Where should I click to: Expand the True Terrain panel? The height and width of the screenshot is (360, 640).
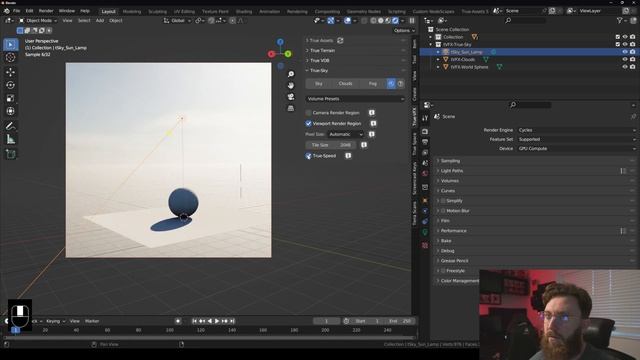click(x=355, y=51)
